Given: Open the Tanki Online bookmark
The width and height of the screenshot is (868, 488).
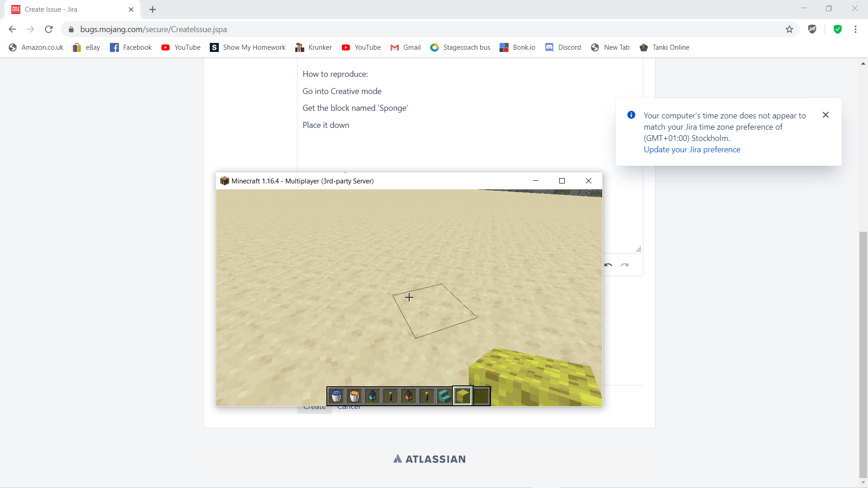Looking at the screenshot, I should [664, 47].
